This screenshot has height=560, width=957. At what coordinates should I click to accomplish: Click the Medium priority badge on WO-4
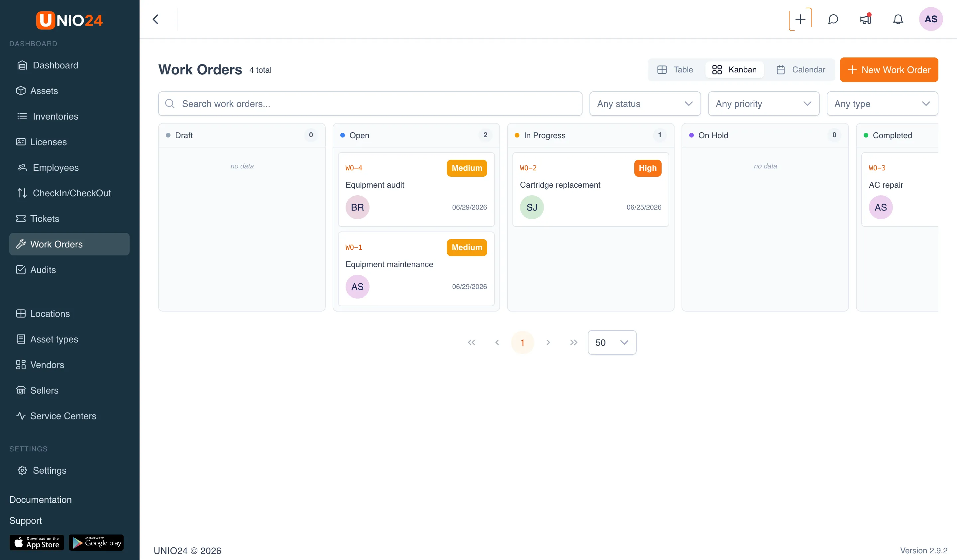[467, 168]
